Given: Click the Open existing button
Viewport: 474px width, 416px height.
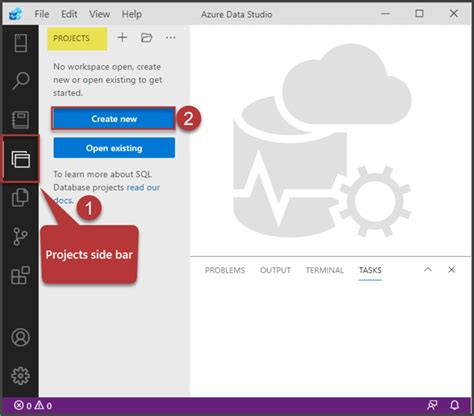Looking at the screenshot, I should point(114,148).
